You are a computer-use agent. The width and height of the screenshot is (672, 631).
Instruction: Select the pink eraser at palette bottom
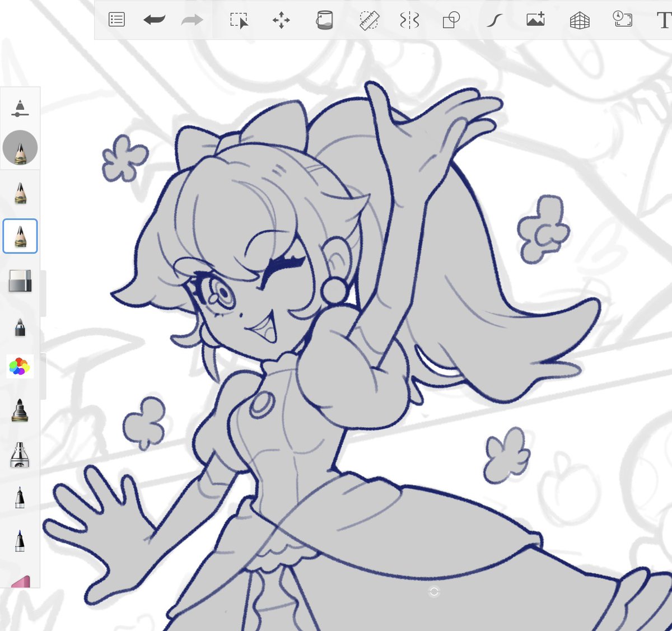[x=20, y=581]
